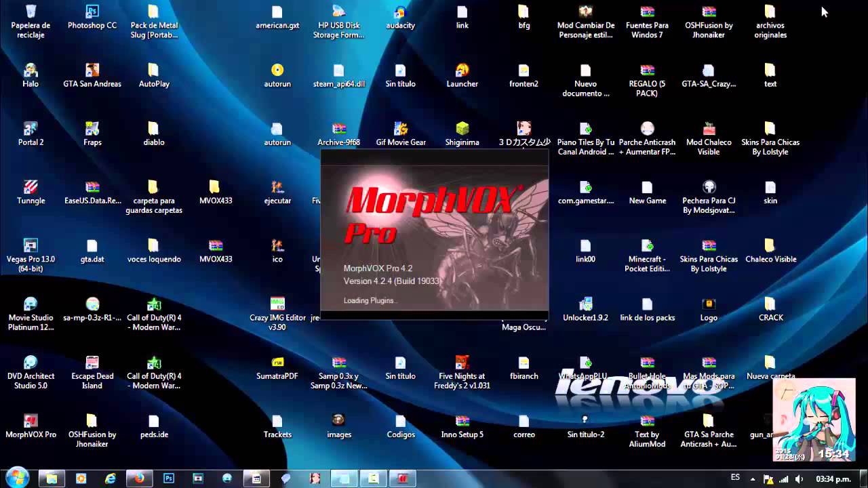Open the Sin título-2 icon

coord(585,426)
